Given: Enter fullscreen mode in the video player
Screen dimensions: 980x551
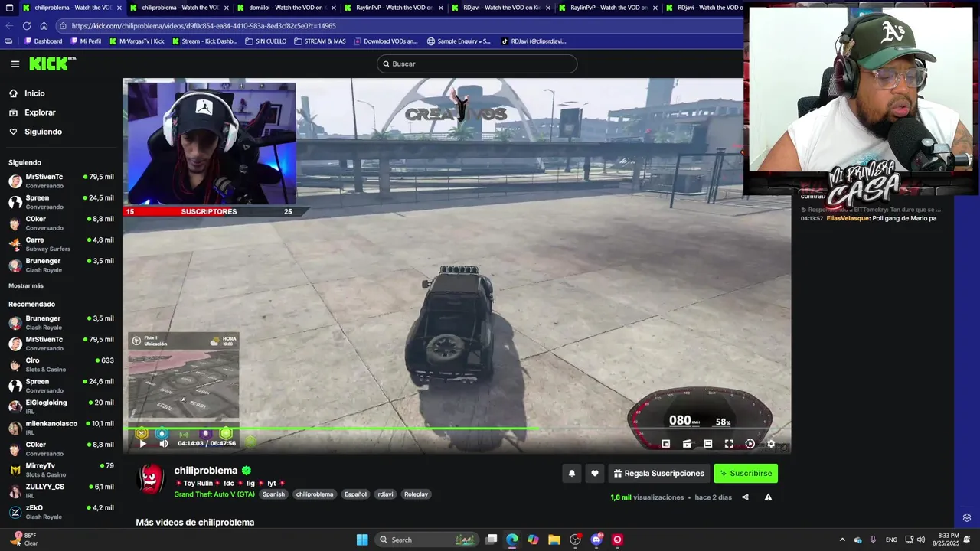Looking at the screenshot, I should point(729,443).
